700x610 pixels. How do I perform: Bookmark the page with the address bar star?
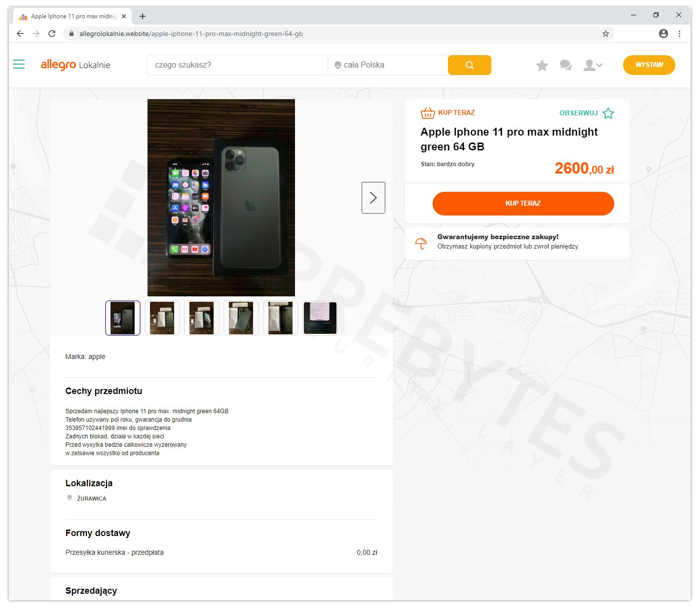point(605,34)
